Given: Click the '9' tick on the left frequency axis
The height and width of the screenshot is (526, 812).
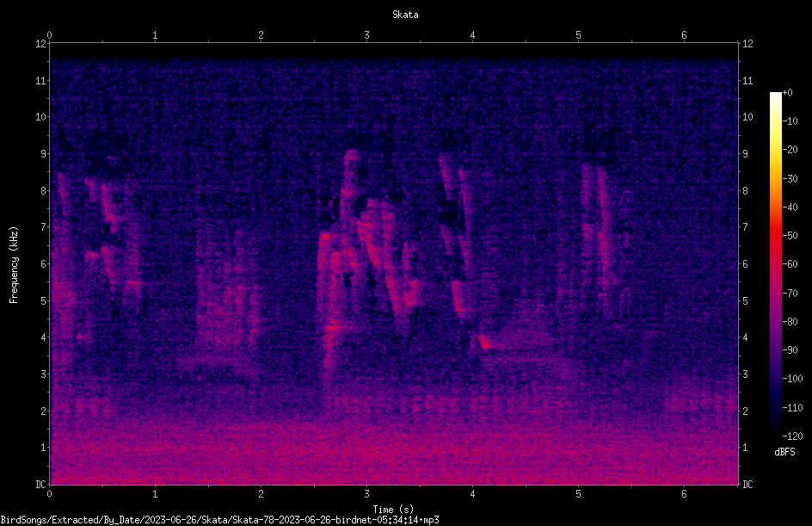Looking at the screenshot, I should (44, 154).
